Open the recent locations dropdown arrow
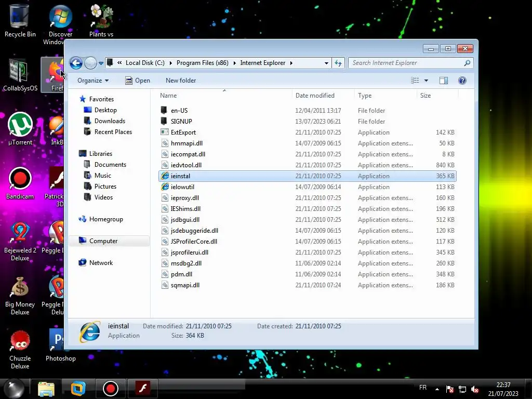532x399 pixels. tap(101, 63)
